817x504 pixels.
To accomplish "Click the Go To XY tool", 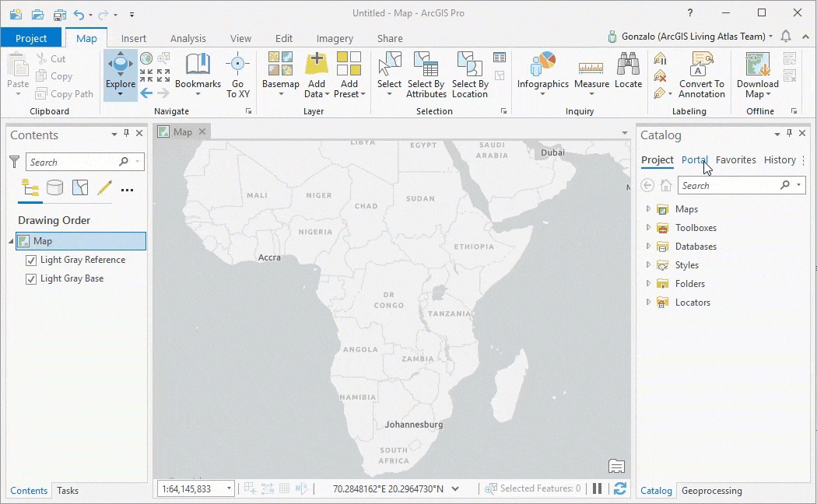I will [x=237, y=75].
